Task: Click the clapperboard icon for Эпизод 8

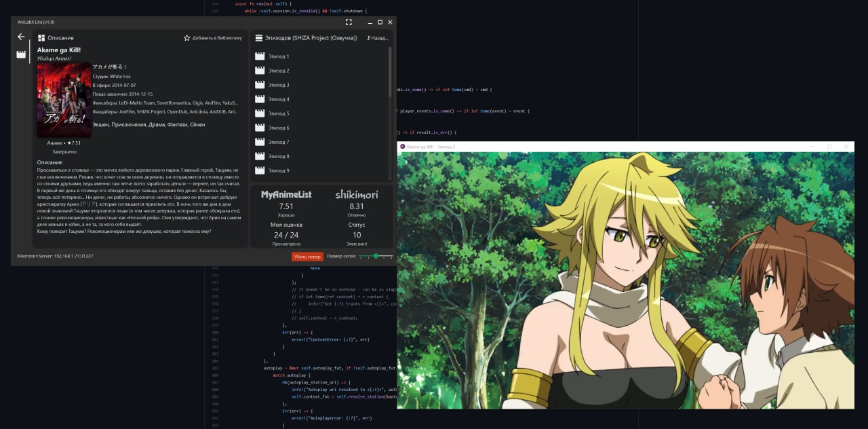Action: [259, 156]
